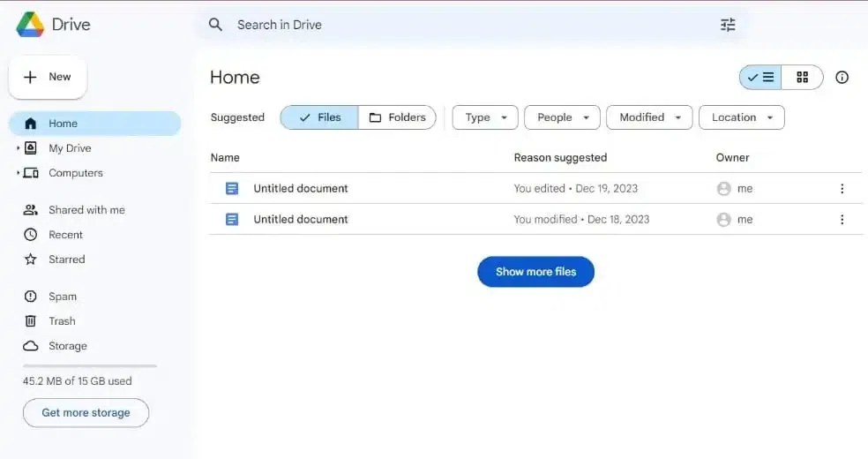868x459 pixels.
Task: Click the Owner column header
Action: 732,158
